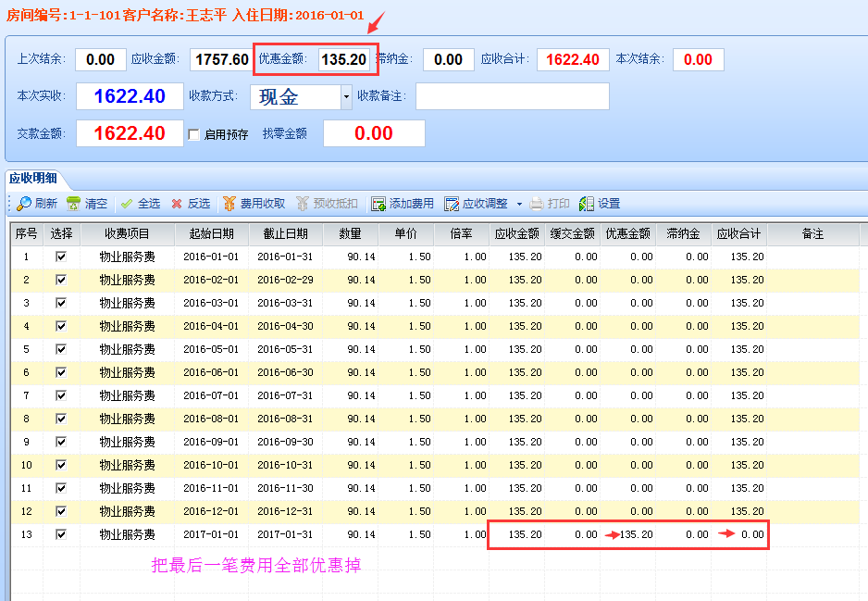
Task: Toggle the checkbox in row 8
Action: click(x=61, y=419)
